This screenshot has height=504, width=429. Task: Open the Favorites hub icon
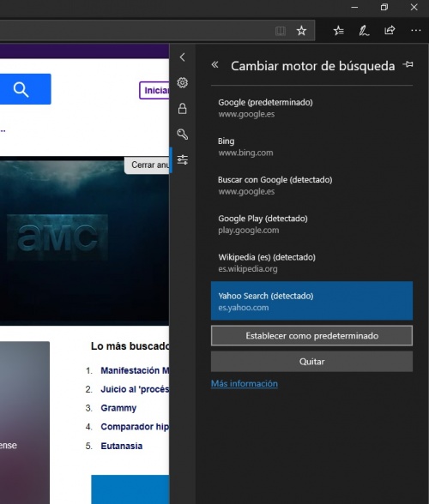(339, 31)
